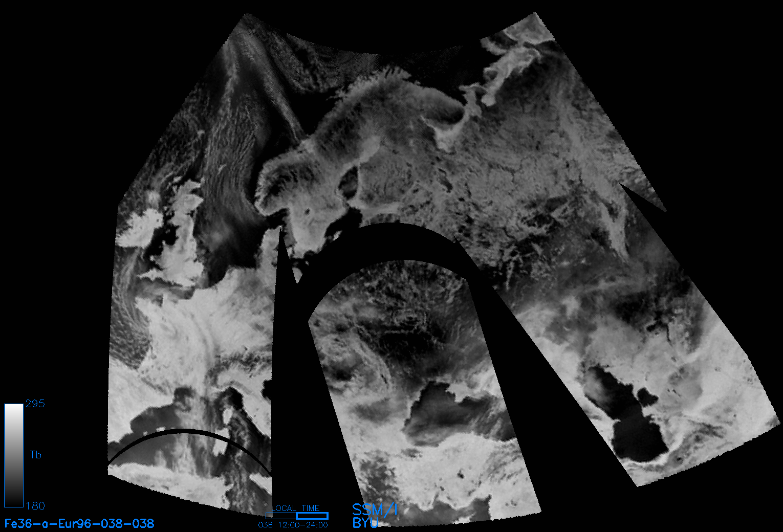
Task: Click the LOCAL TIME label
Action: pos(296,508)
